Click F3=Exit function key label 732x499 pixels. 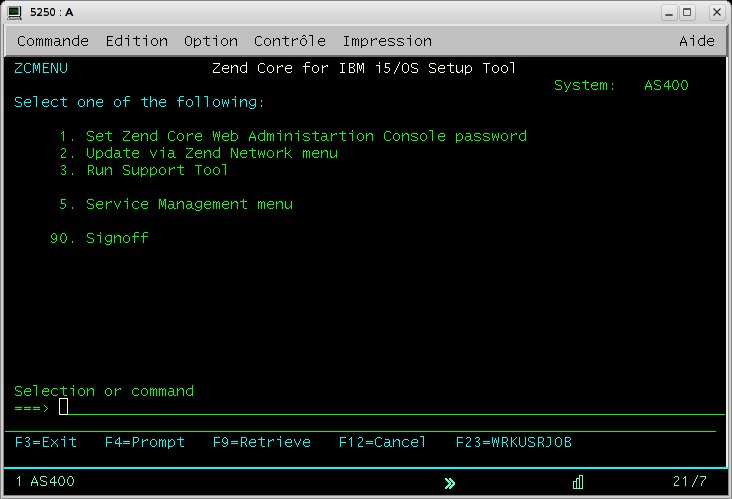pos(46,442)
